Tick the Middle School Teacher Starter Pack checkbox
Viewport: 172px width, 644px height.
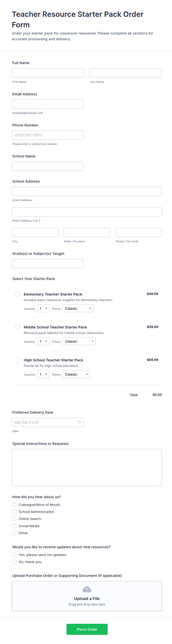pos(18,327)
